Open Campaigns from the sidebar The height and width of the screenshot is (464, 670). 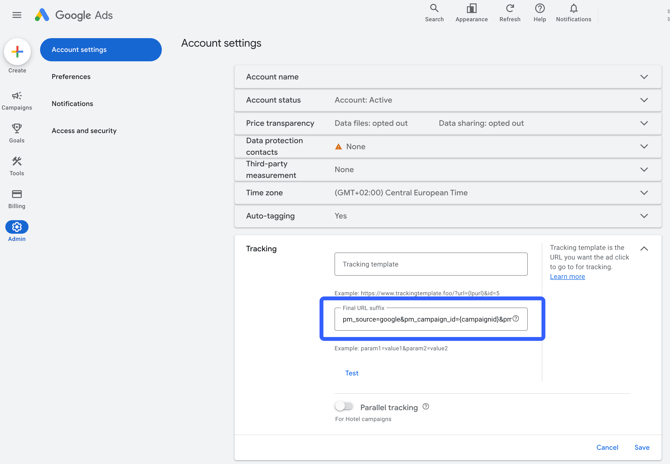17,100
